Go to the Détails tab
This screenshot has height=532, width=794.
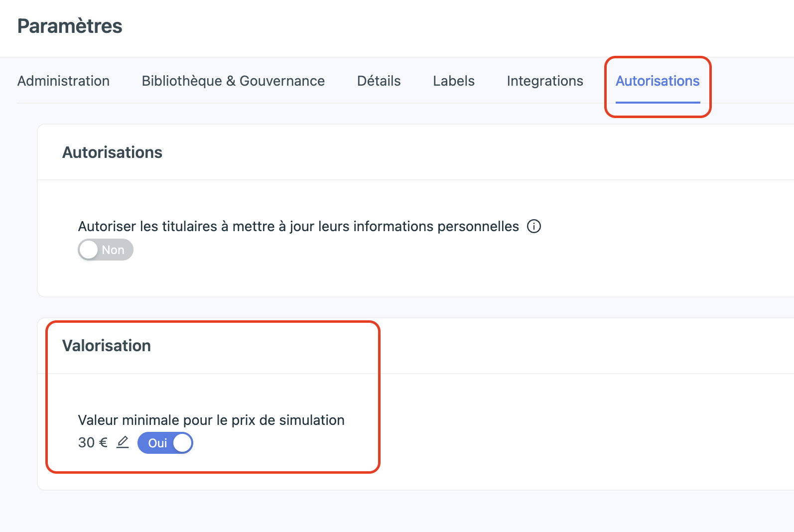pyautogui.click(x=379, y=81)
